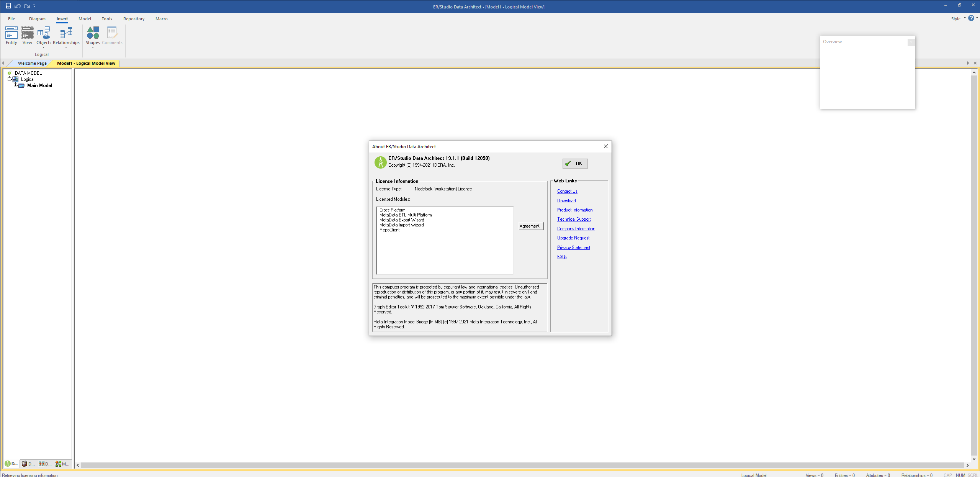Click the Main Model folder icon

21,85
